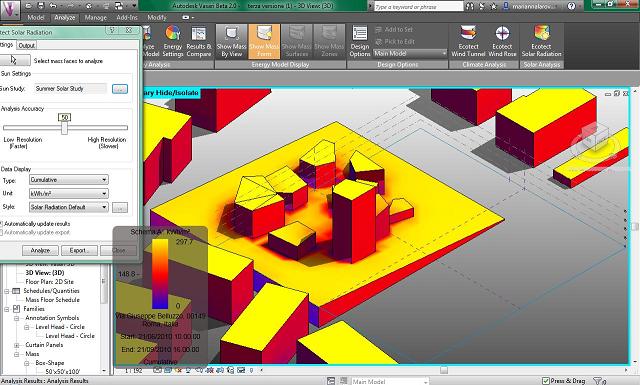Viewport: 640px width, 385px height.
Task: Open Results & Compare
Action: point(199,40)
